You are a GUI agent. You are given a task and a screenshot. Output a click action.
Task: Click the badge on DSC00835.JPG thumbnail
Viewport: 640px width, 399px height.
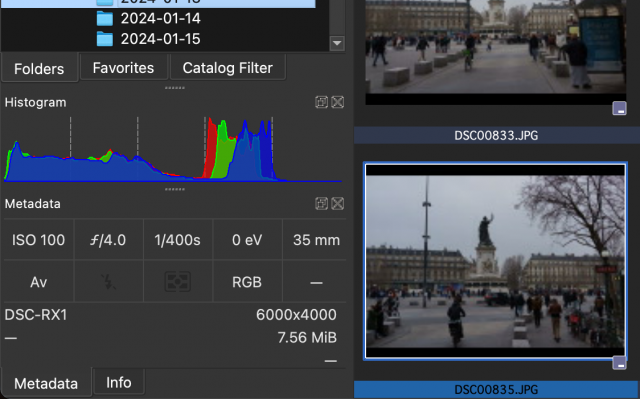(x=619, y=363)
